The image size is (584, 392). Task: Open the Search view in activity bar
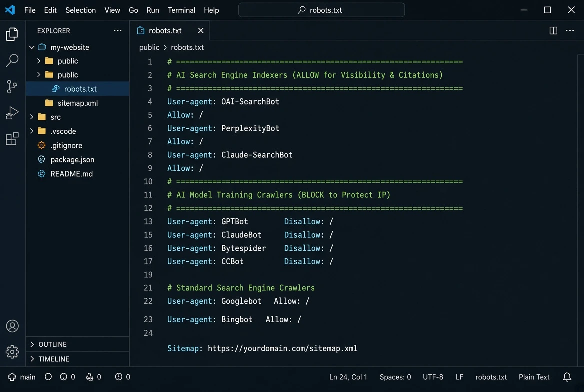(12, 60)
